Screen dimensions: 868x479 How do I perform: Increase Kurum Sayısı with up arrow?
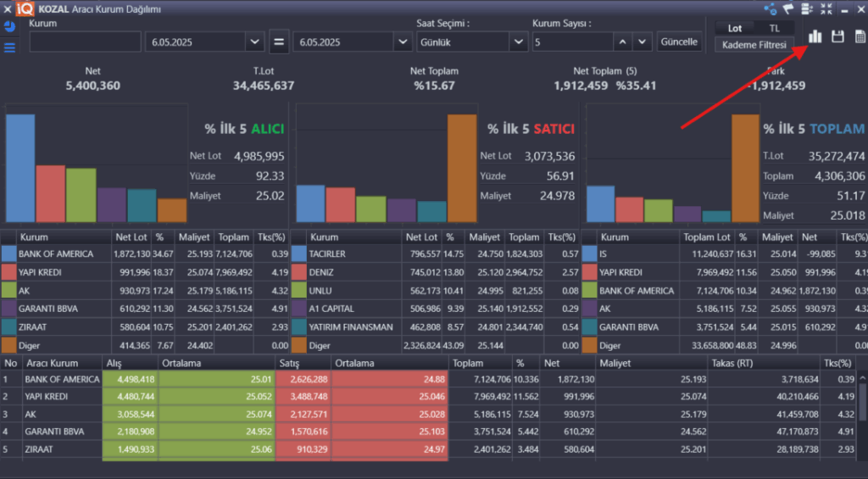click(x=623, y=42)
